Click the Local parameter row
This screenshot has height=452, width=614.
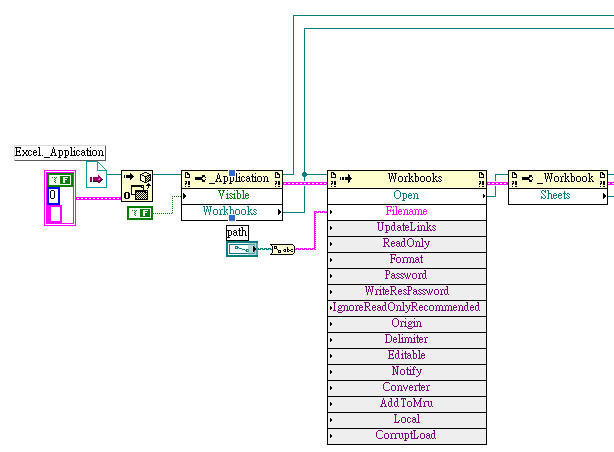click(407, 419)
